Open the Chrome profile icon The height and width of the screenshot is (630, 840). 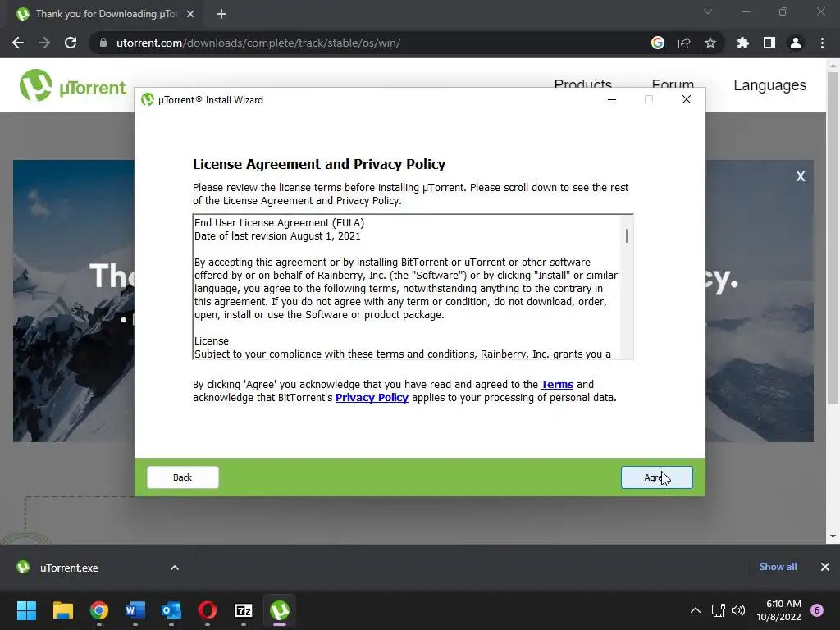tap(796, 43)
